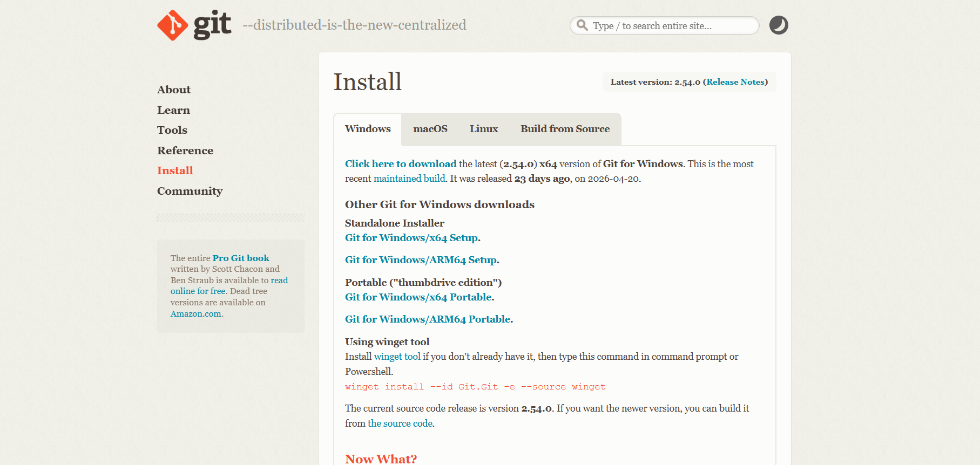Open the Build from Source tab
The height and width of the screenshot is (465, 980).
click(565, 129)
